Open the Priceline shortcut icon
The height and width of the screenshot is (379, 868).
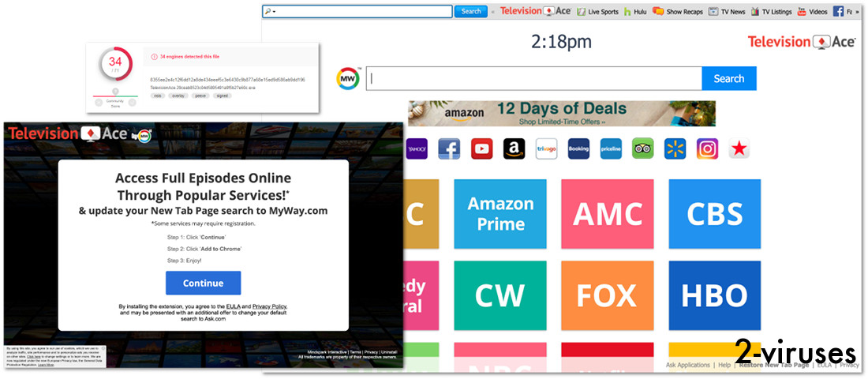pos(611,149)
